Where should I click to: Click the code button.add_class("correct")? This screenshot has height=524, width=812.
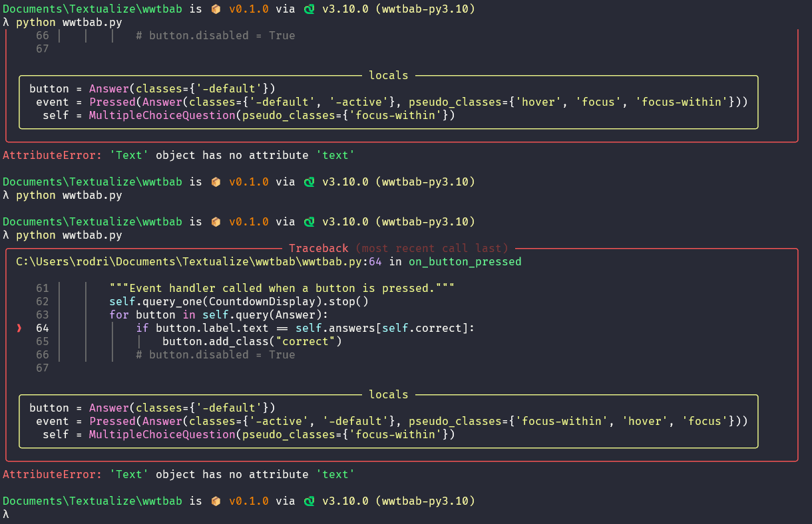coord(252,341)
